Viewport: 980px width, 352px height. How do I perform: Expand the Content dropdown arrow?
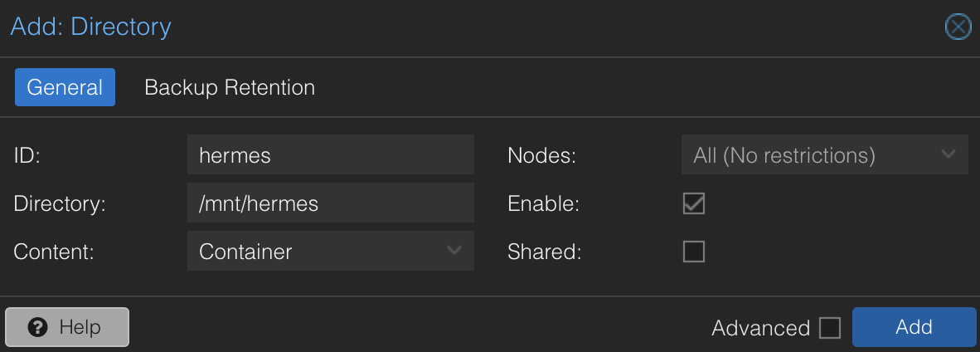tap(454, 251)
